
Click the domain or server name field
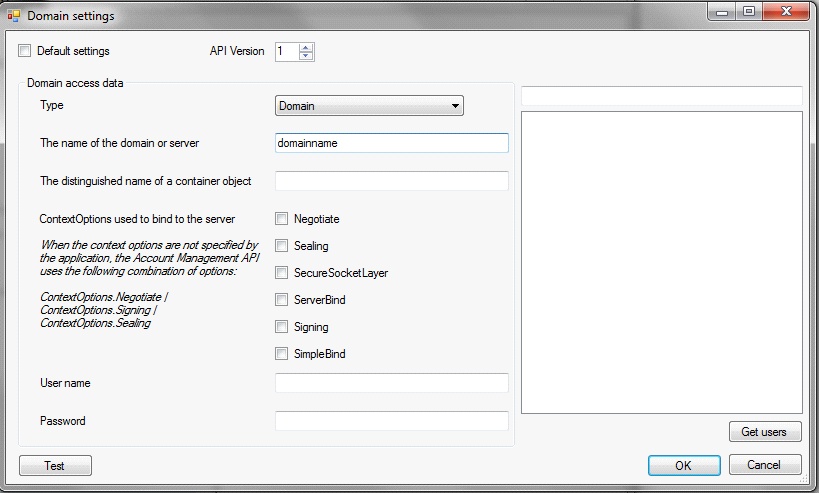click(392, 143)
